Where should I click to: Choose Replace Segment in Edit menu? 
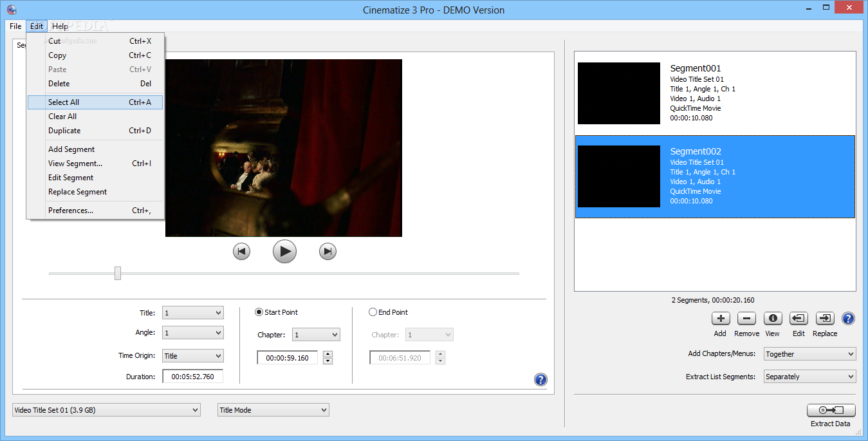[95, 192]
